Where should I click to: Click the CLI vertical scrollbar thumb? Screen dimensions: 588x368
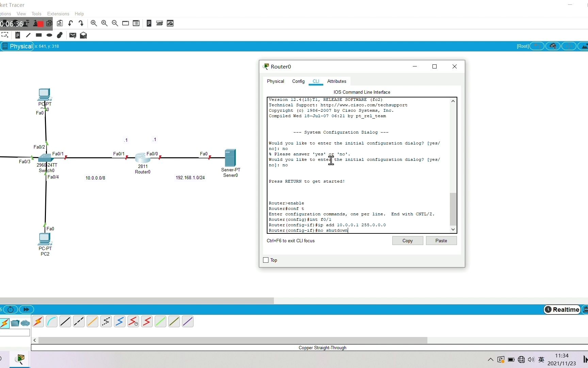coord(453,209)
